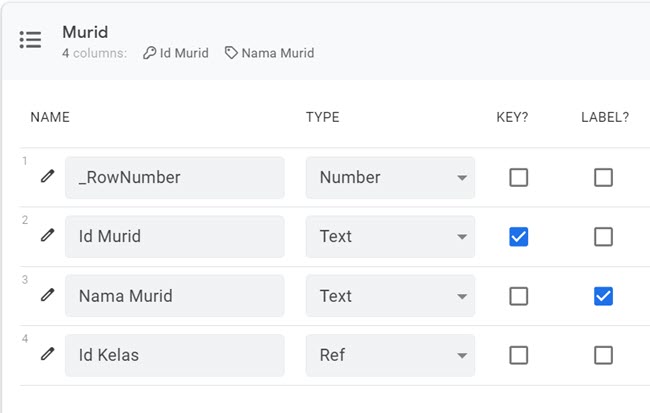650x413 pixels.
Task: Uncheck the KEY checkbox for Id Murid
Action: [519, 237]
